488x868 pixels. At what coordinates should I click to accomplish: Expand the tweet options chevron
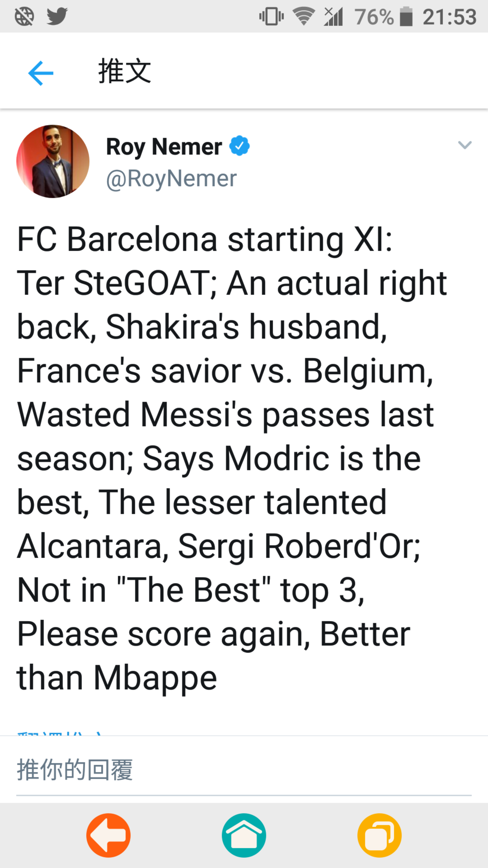pos(465,145)
